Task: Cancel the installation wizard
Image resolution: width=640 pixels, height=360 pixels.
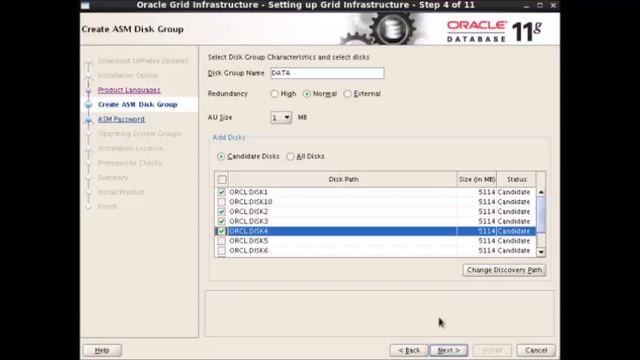Action: [536, 350]
